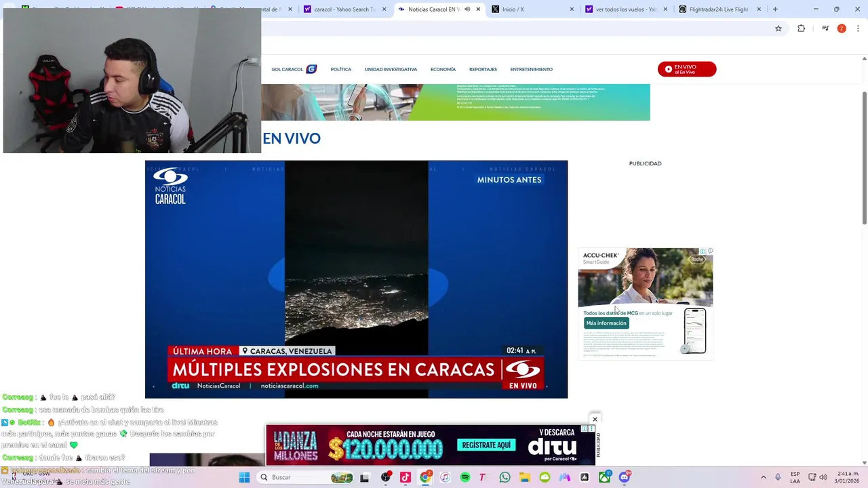Screen dimensions: 868x488
Task: Open a new browser tab
Action: point(775,9)
